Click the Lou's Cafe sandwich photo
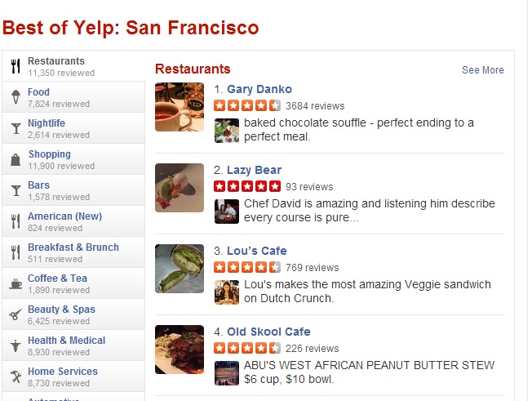Screen dimensions: 532x401 coord(180,269)
